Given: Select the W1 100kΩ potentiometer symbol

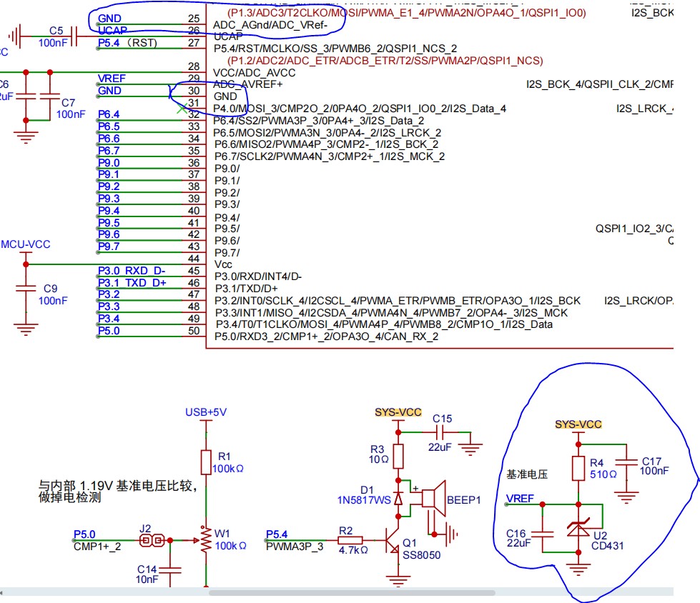Looking at the screenshot, I should [x=205, y=540].
